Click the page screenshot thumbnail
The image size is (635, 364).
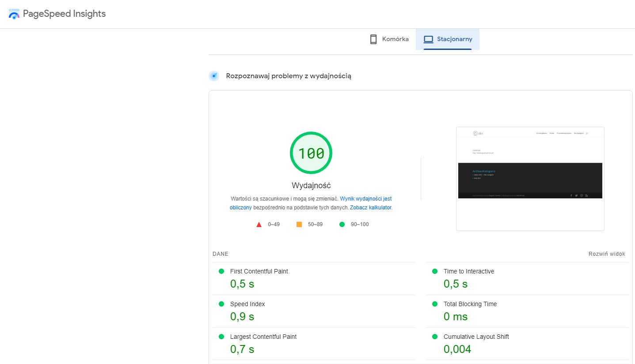(x=530, y=179)
